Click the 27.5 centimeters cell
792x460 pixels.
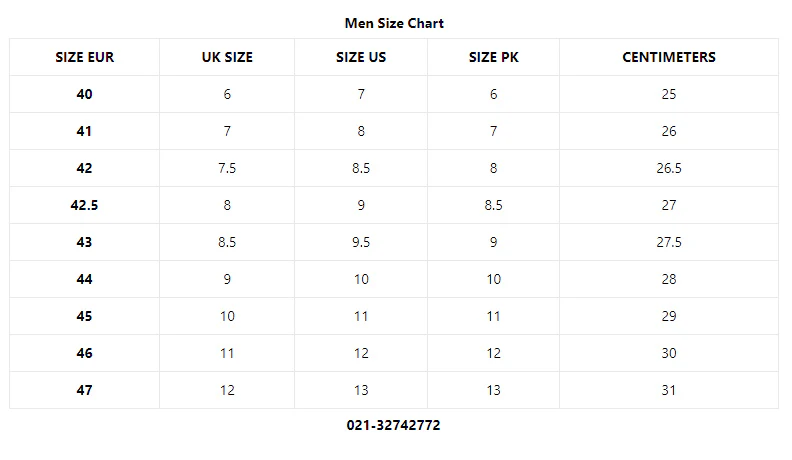pyautogui.click(x=669, y=242)
